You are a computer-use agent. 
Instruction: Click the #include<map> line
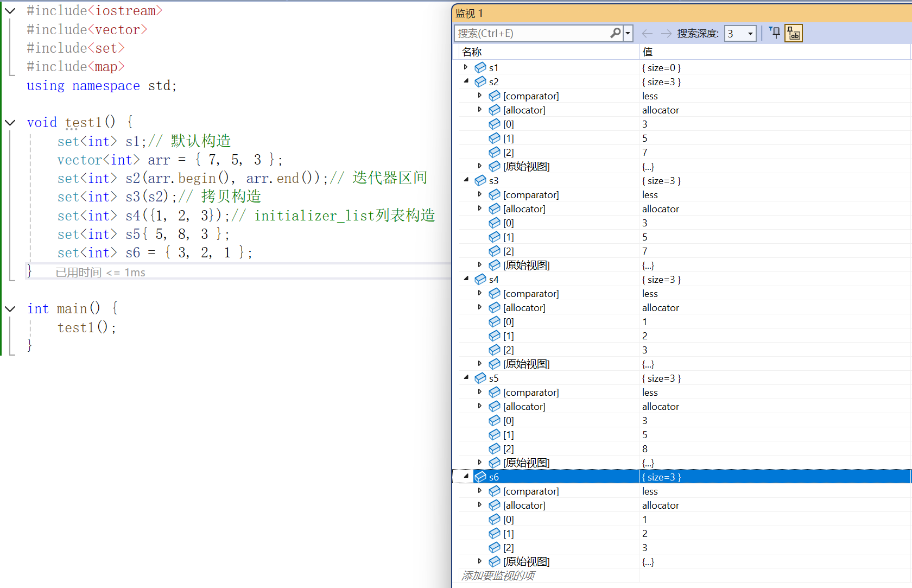75,67
